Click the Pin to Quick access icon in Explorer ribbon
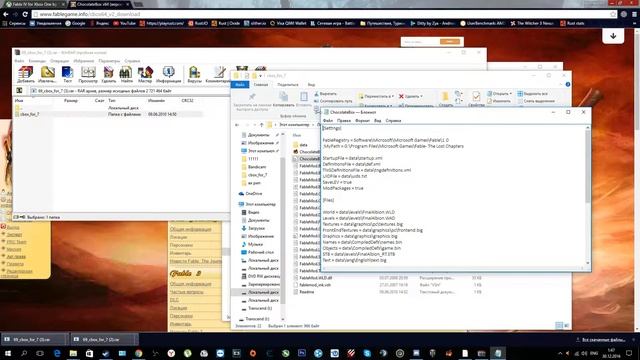 (x=252, y=97)
